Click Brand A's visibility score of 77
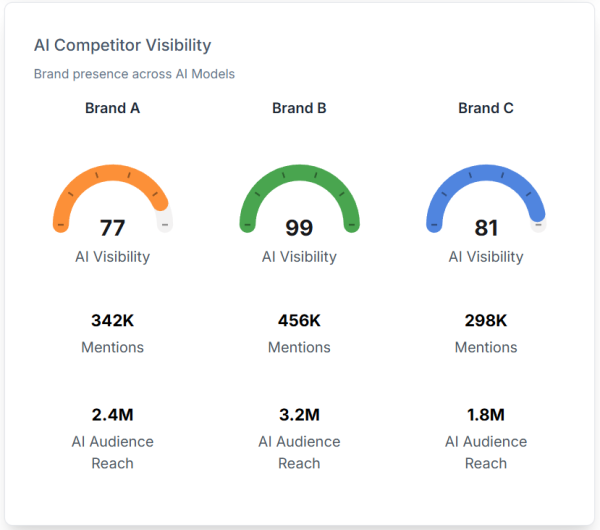Viewport: 600px width, 530px height. pyautogui.click(x=112, y=227)
